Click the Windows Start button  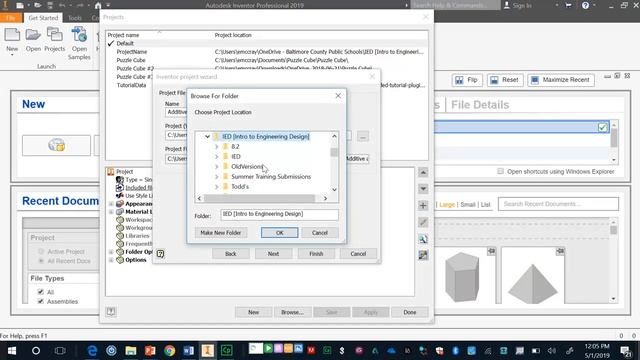11,351
